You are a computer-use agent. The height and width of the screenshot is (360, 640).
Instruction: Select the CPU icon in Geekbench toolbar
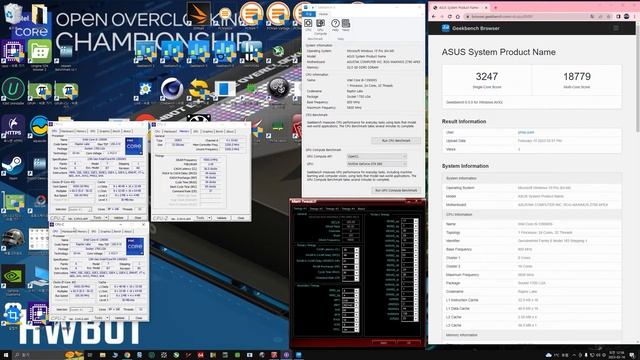click(308, 24)
